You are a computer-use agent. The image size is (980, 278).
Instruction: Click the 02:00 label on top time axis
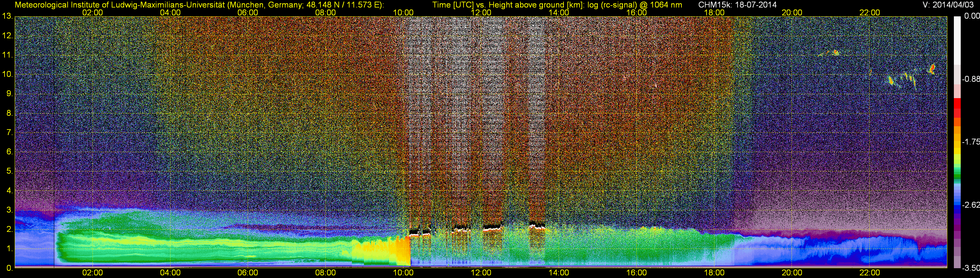tap(92, 12)
